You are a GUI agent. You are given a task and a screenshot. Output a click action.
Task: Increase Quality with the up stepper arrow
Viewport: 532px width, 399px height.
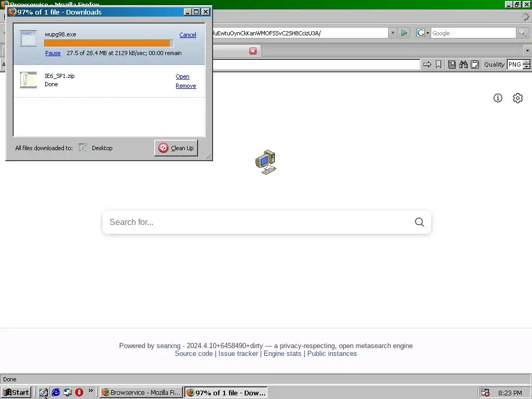coord(526,62)
